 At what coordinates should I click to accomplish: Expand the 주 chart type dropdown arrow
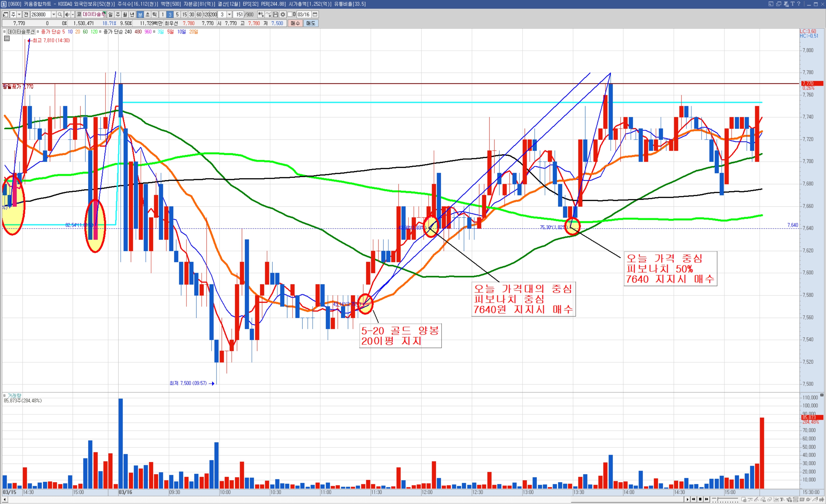pyautogui.click(x=19, y=14)
